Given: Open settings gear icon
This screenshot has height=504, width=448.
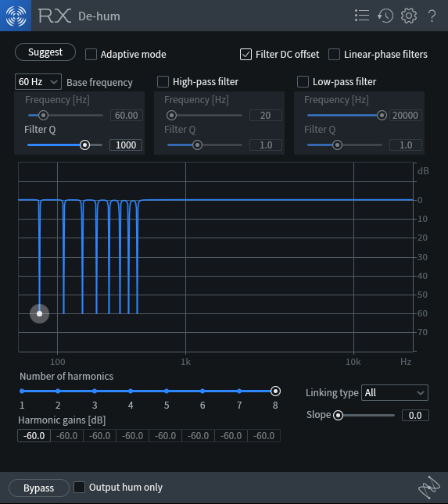Looking at the screenshot, I should pos(409,16).
